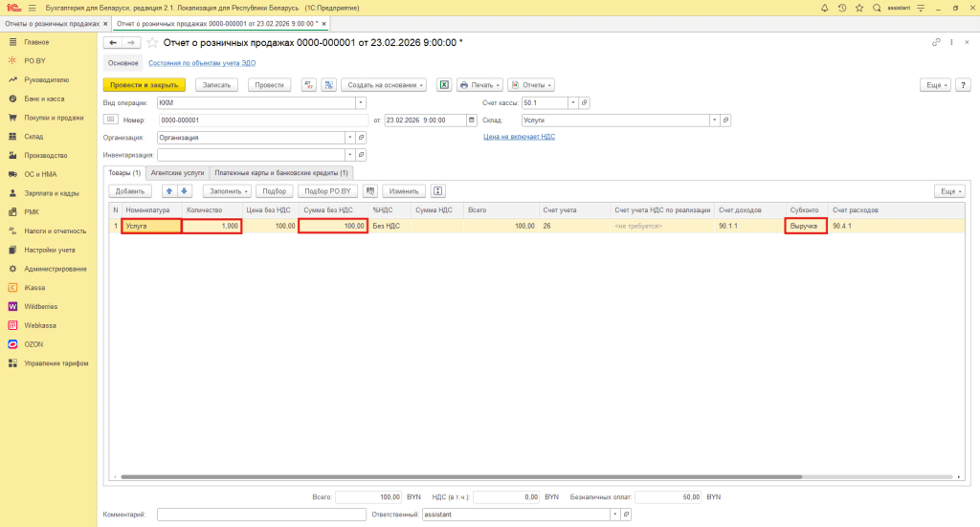Click the barcode scan icon in table toolbar
980x527 pixels.
click(x=371, y=191)
